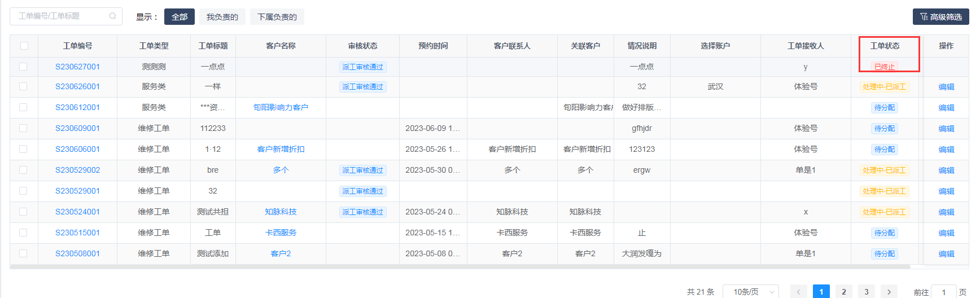Go to next page arrow
Screen dimensions: 980x298
pyautogui.click(x=889, y=292)
